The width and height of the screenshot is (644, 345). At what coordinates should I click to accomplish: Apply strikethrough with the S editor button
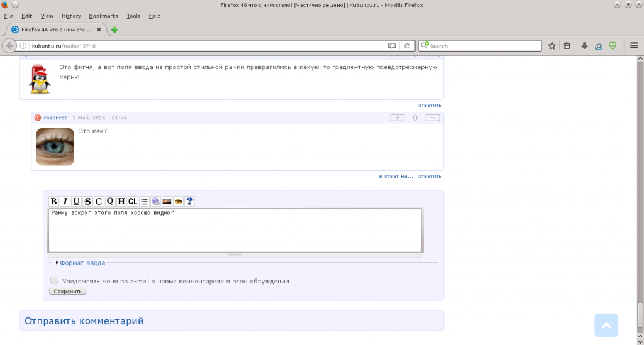[87, 202]
